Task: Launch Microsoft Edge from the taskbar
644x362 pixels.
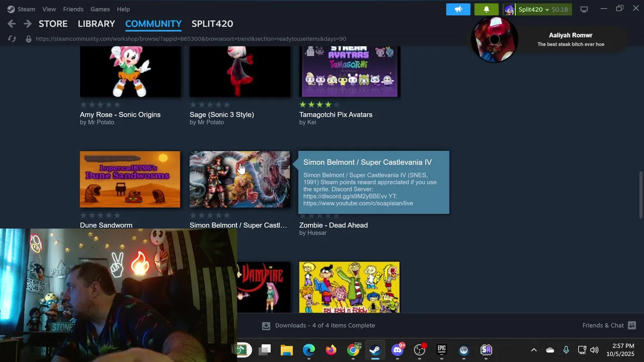Action: point(309,350)
